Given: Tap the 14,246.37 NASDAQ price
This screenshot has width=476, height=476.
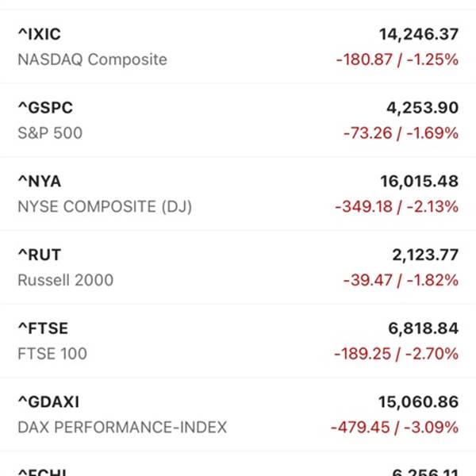Looking at the screenshot, I should coord(419,34).
